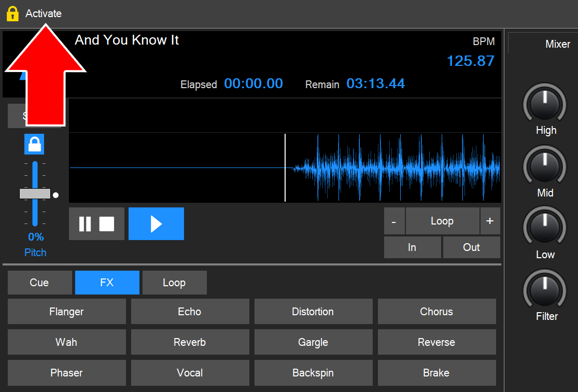This screenshot has height=392, width=578.
Task: Open the Loop tab next to FX
Action: tap(174, 283)
